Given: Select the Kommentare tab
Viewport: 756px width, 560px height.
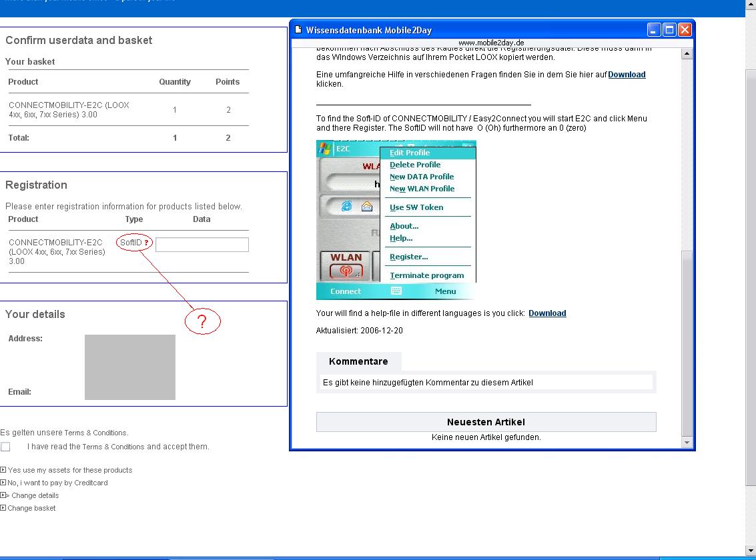Looking at the screenshot, I should coord(358,361).
